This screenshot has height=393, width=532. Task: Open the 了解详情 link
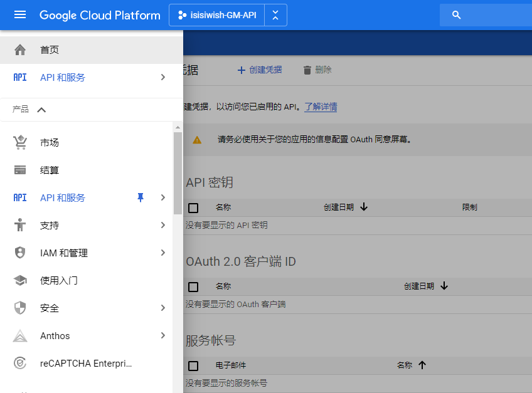[321, 107]
